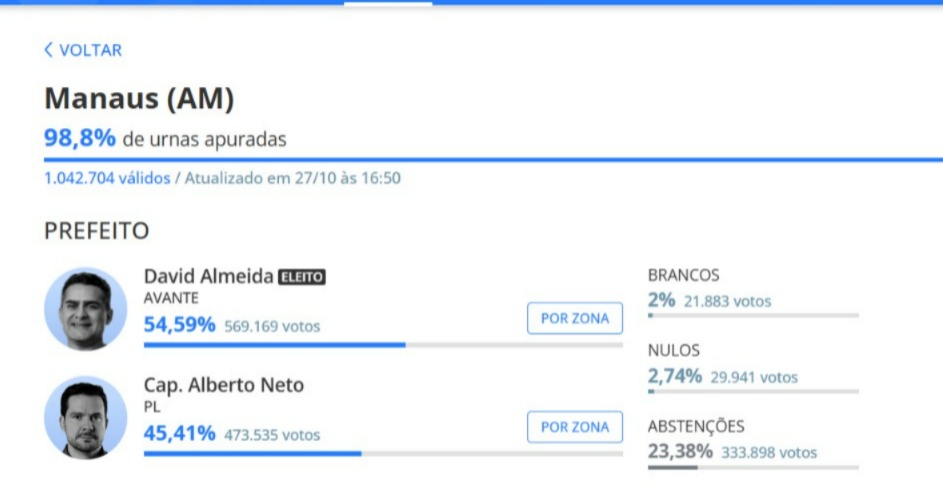Click David Almeida's portrait photo
This screenshot has height=502, width=943.
tap(85, 309)
